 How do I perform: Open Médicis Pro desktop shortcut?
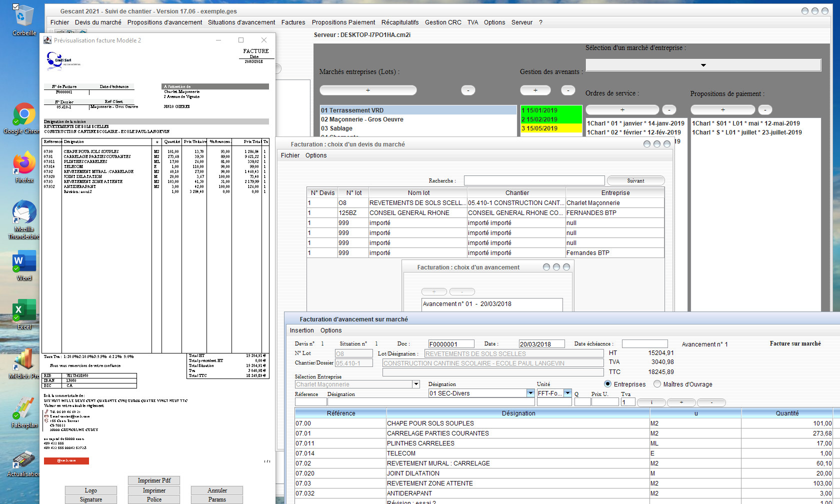point(23,363)
